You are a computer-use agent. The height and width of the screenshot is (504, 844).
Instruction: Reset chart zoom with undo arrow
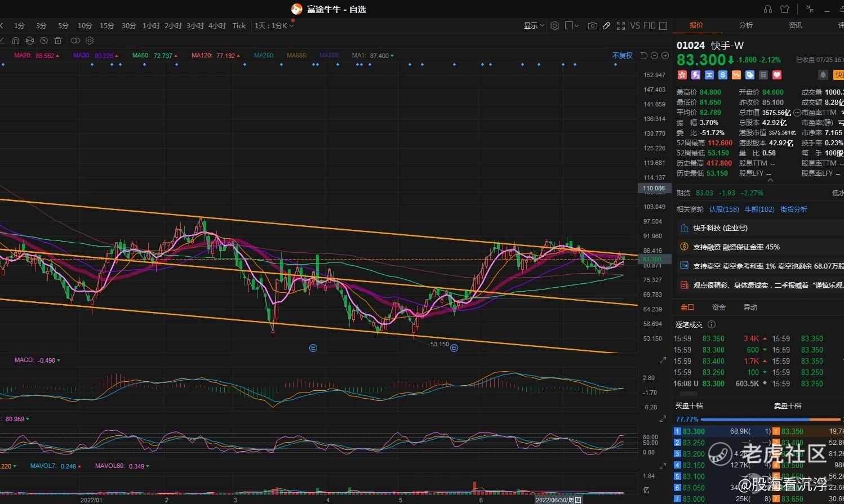(x=644, y=55)
